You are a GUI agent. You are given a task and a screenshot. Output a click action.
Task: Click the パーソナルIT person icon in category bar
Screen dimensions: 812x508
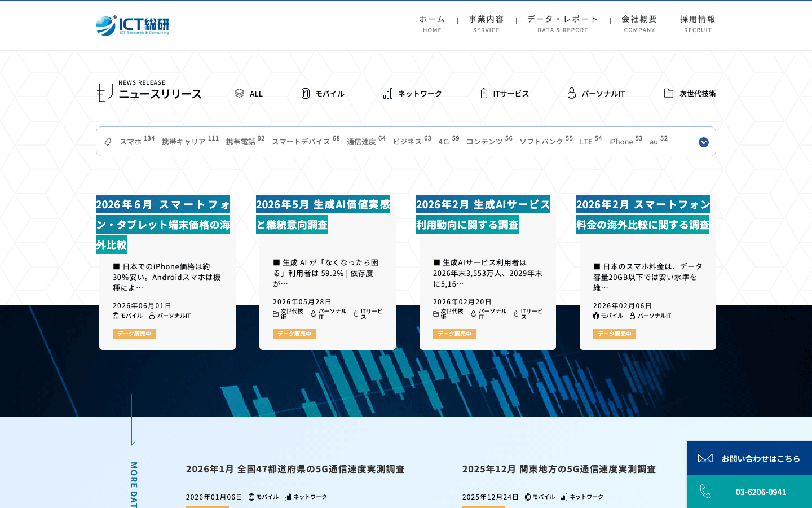pyautogui.click(x=572, y=93)
